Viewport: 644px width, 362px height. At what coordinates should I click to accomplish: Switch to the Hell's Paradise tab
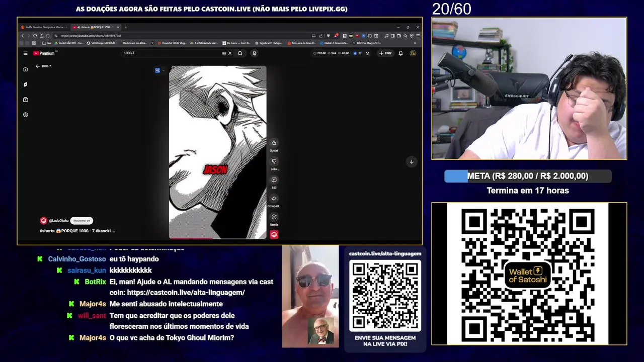pyautogui.click(x=44, y=27)
